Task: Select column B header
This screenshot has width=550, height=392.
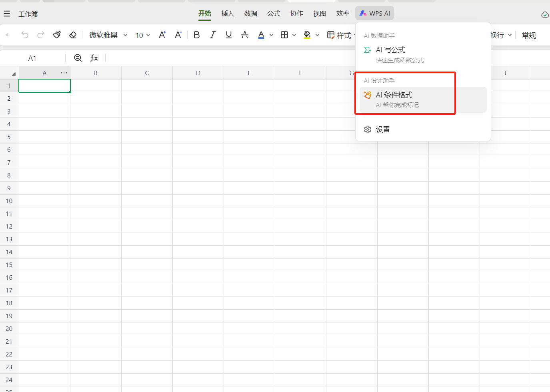Action: pos(96,73)
